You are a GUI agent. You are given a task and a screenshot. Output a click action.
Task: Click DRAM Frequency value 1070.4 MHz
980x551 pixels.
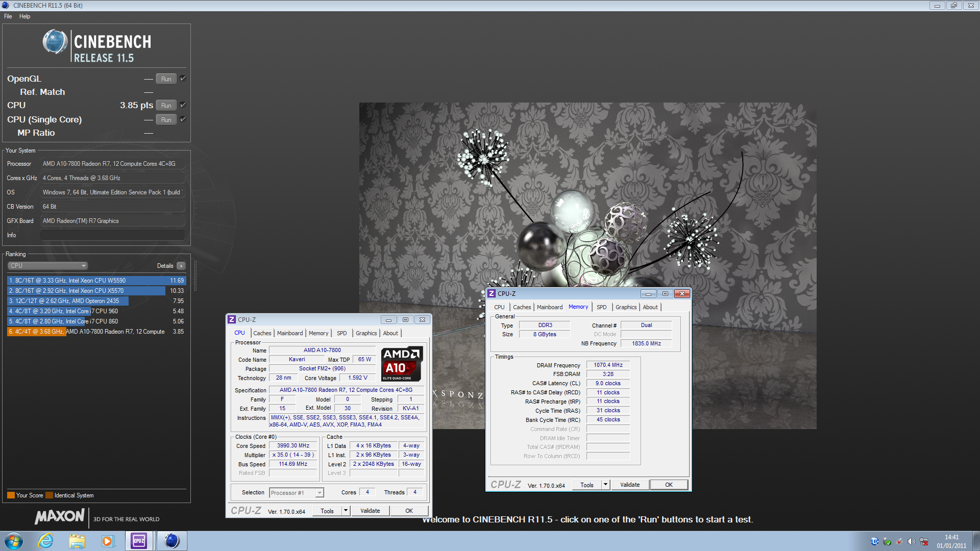coord(608,365)
